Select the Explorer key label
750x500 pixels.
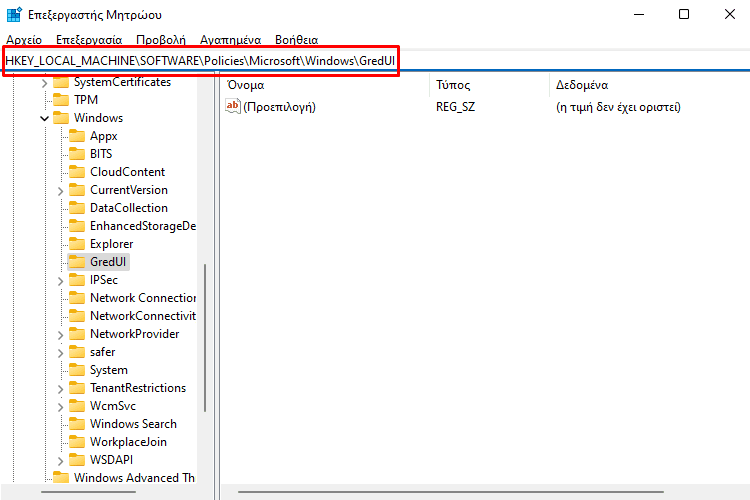pyautogui.click(x=111, y=244)
